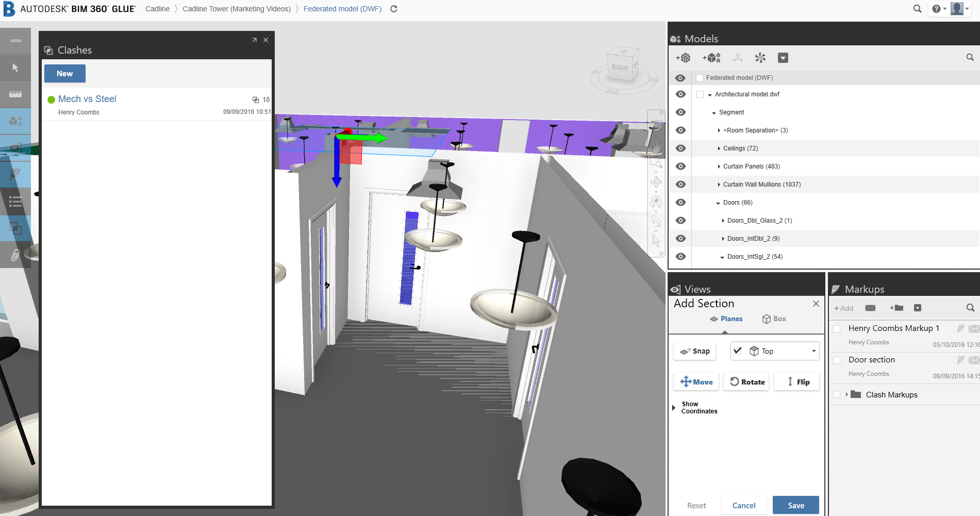Click the ViewCube Right face

pyautogui.click(x=620, y=68)
